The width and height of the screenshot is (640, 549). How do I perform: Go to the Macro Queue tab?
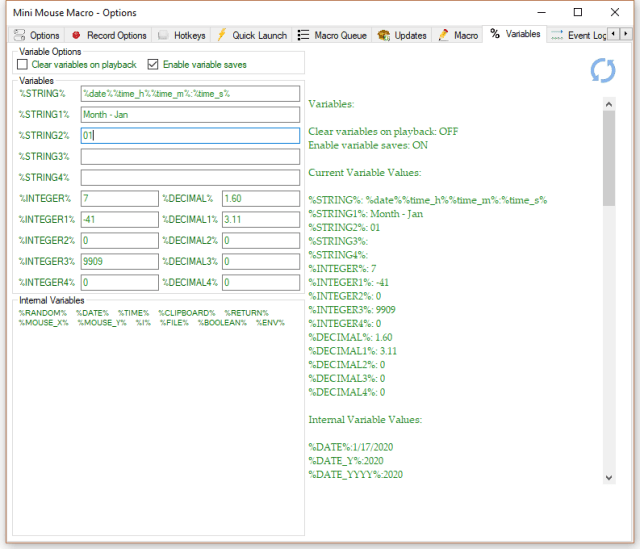[x=332, y=35]
